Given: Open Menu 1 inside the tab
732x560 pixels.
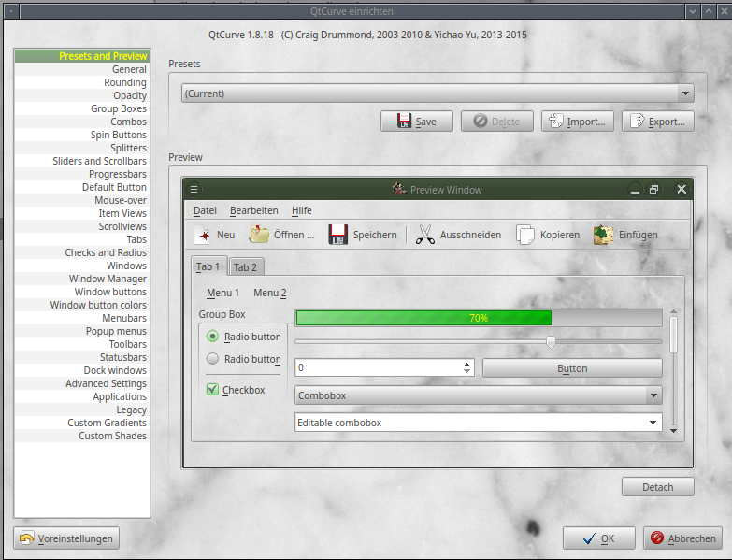Looking at the screenshot, I should 223,293.
